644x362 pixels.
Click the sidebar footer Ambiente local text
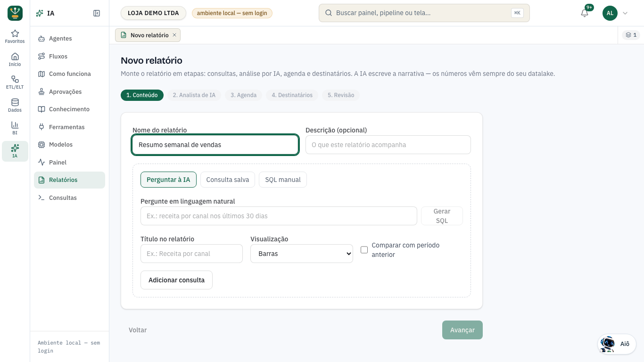[69, 346]
